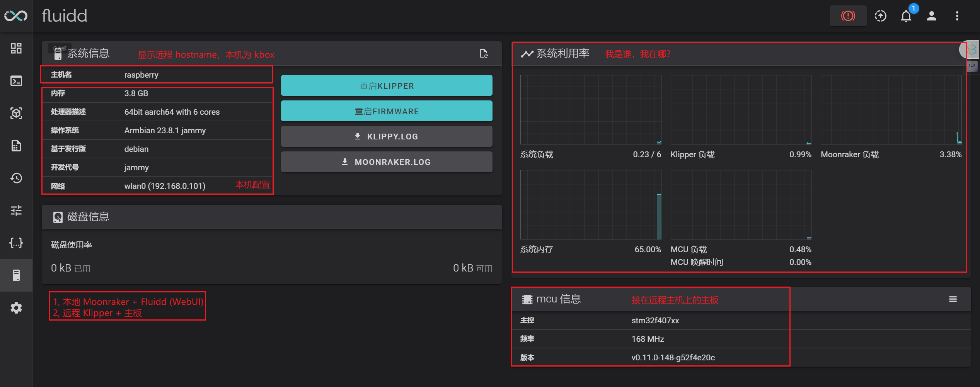Open the dashboard icon in sidebar
This screenshot has height=387, width=980.
[16, 48]
